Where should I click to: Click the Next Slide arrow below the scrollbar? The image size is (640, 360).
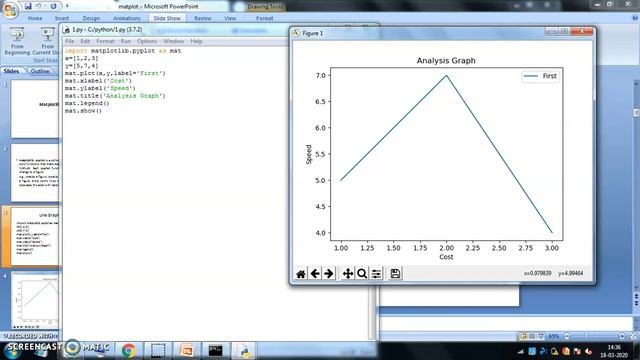point(636,304)
